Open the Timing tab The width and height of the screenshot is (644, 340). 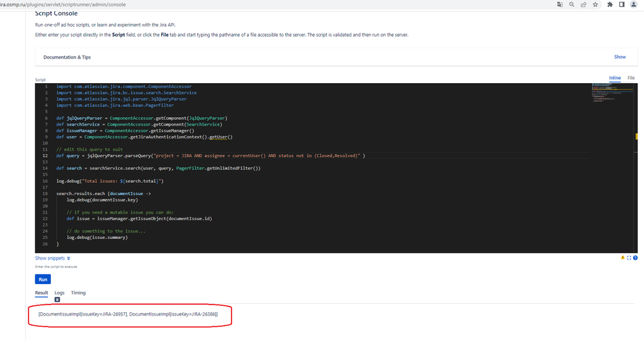pyautogui.click(x=78, y=293)
